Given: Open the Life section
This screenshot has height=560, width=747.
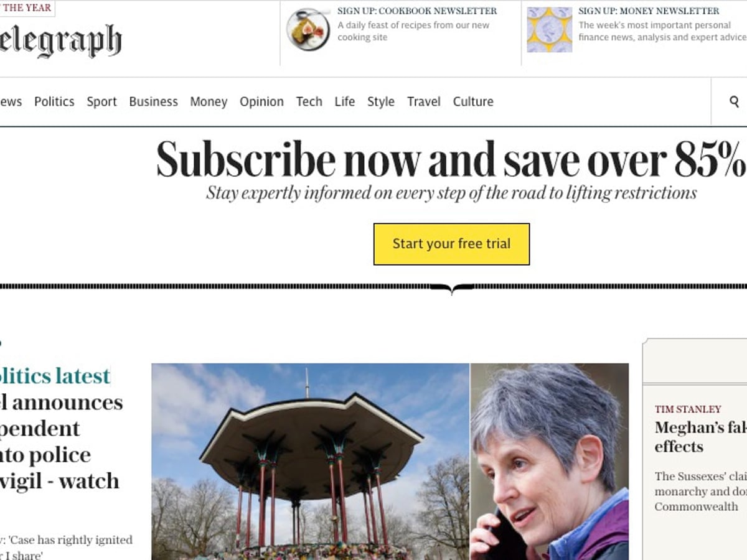Looking at the screenshot, I should [344, 101].
